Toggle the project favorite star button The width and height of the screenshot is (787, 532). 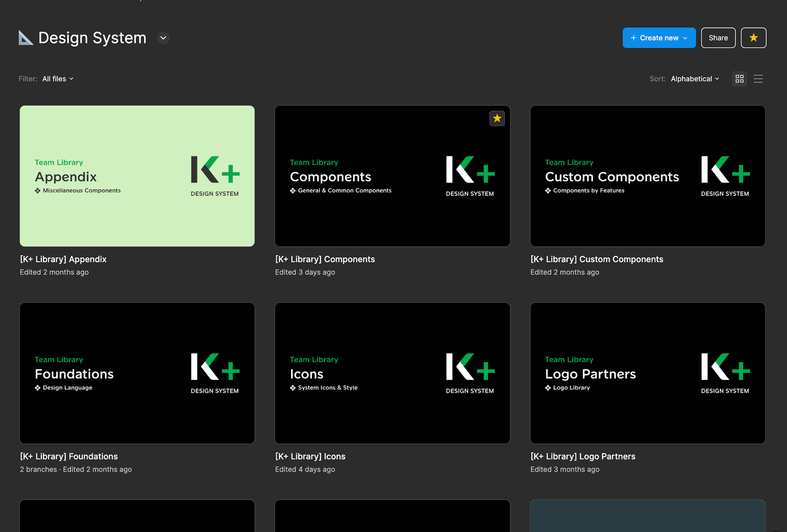(753, 38)
